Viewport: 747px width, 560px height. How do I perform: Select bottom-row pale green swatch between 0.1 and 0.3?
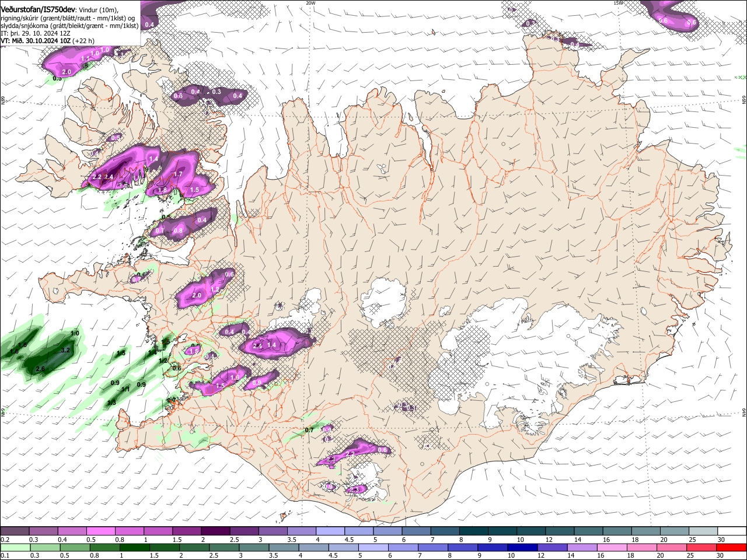15,548
